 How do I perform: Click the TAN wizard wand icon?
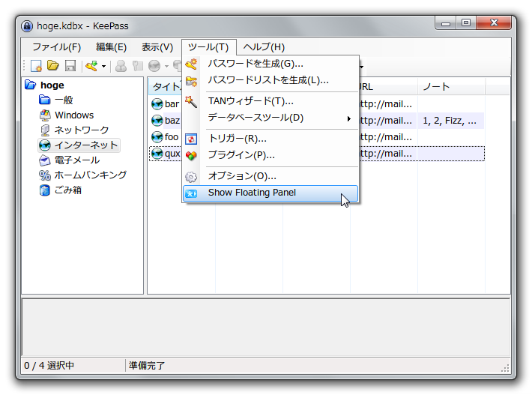[191, 101]
